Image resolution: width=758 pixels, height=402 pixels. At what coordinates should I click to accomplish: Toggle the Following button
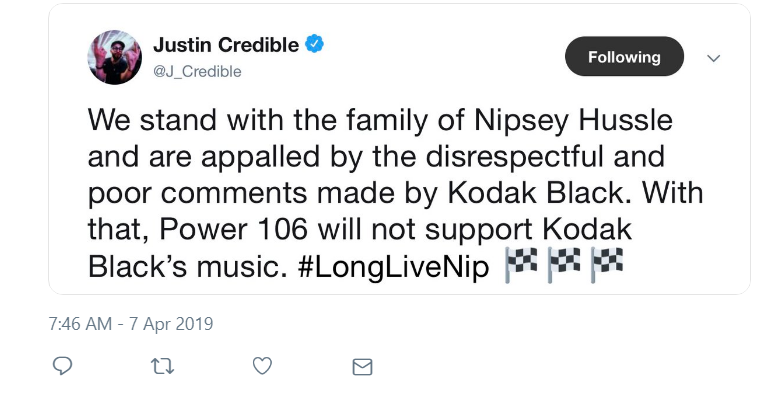coord(624,57)
